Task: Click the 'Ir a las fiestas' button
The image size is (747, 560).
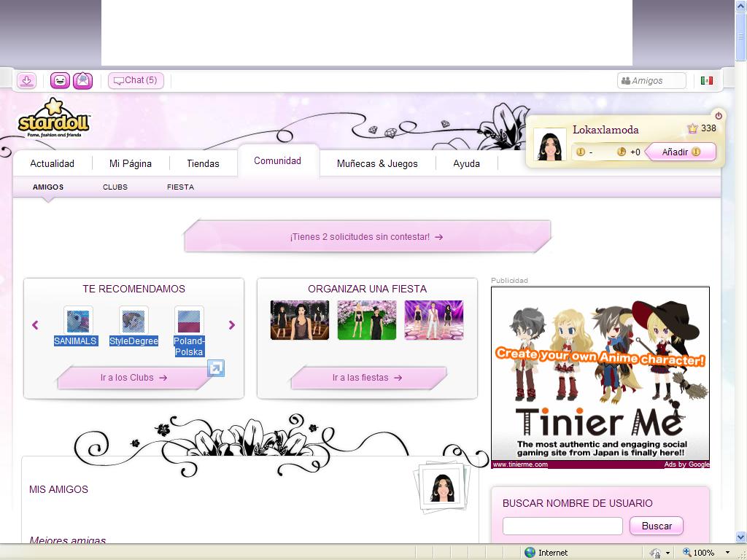Action: pos(368,378)
